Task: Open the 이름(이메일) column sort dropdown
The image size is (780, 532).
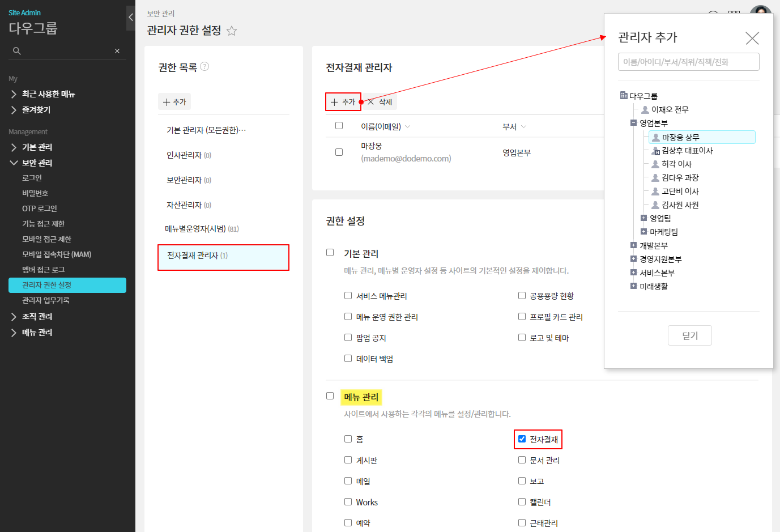Action: pyautogui.click(x=408, y=127)
